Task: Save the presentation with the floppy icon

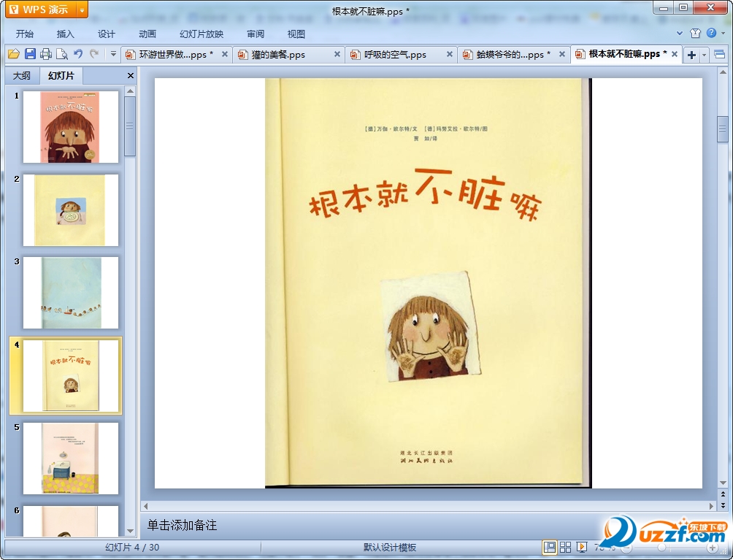Action: [30, 54]
